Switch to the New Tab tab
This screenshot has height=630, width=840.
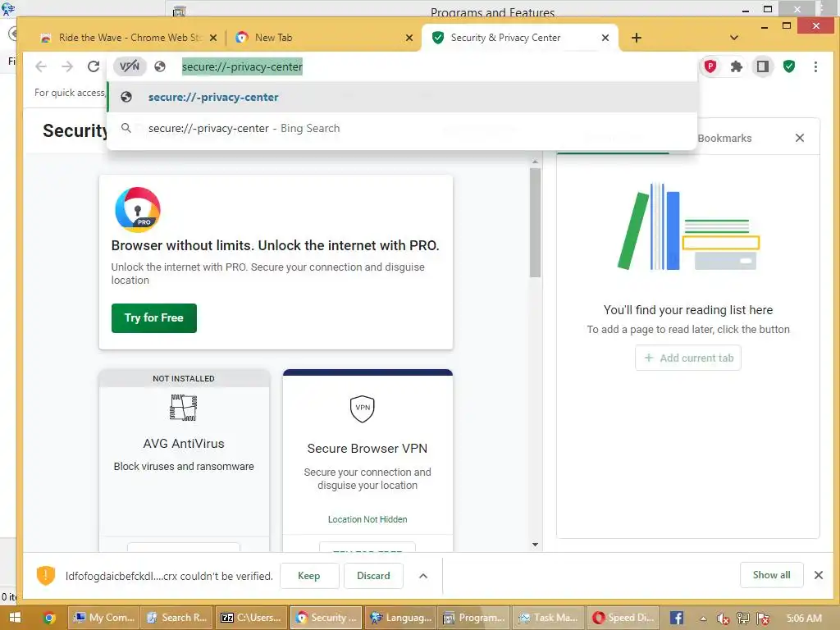click(x=323, y=38)
